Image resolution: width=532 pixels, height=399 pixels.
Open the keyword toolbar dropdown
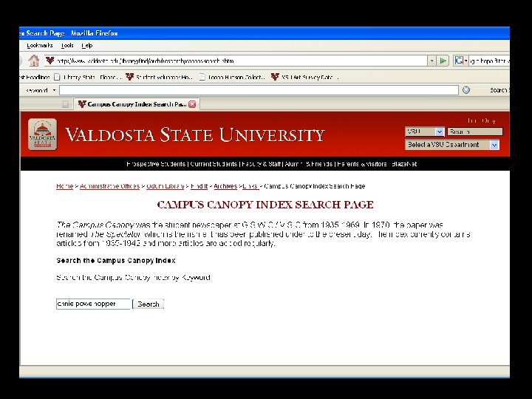[54, 90]
